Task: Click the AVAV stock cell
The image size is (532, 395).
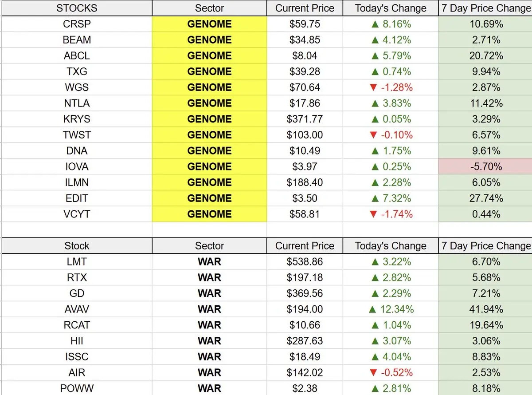Action: 77,309
